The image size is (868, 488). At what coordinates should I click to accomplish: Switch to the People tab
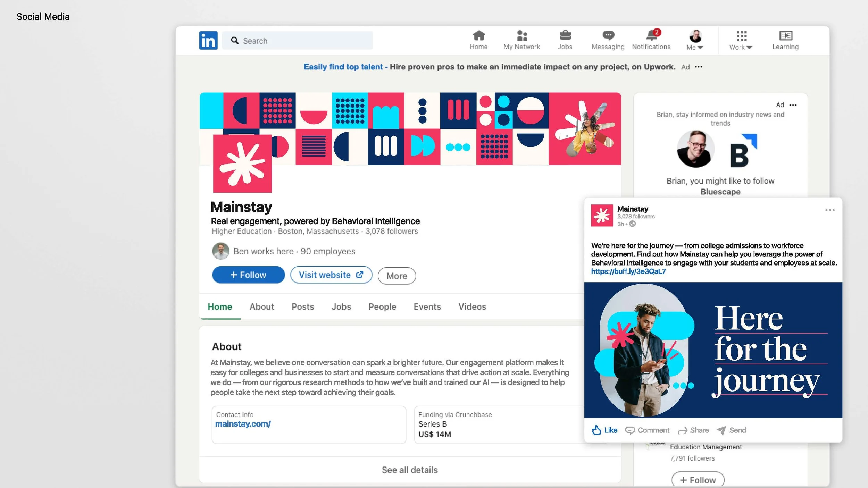pyautogui.click(x=382, y=307)
